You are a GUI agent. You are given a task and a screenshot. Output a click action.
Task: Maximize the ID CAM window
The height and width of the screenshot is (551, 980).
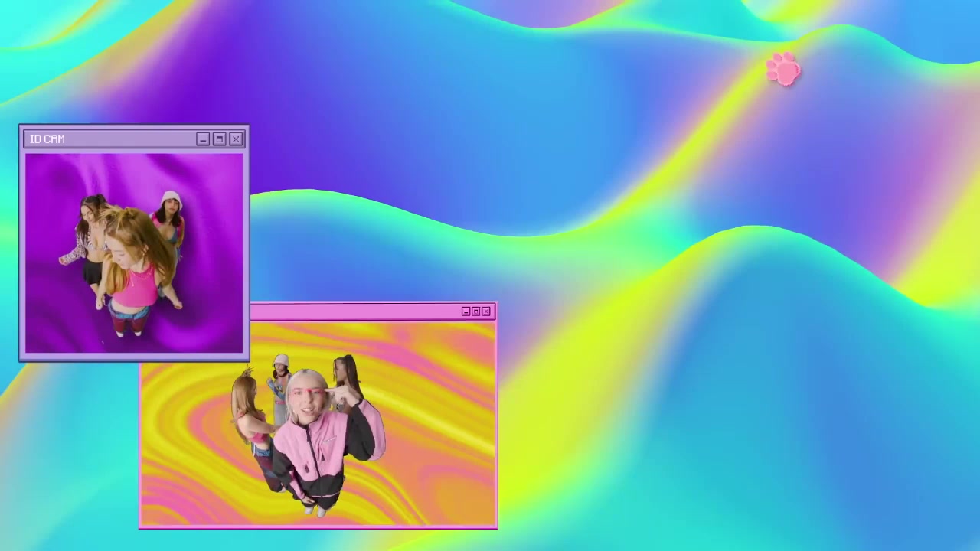pyautogui.click(x=219, y=139)
